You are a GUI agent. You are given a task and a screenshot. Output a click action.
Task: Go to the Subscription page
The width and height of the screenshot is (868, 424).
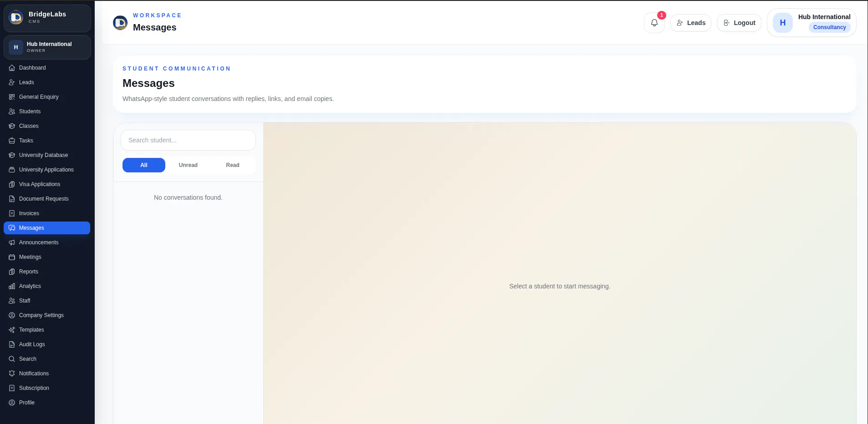point(47,388)
